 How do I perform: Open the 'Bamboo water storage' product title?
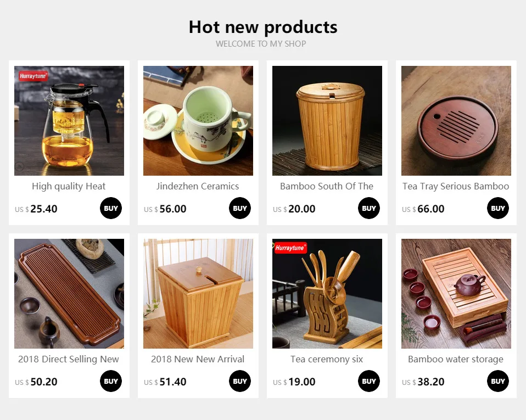click(x=456, y=359)
